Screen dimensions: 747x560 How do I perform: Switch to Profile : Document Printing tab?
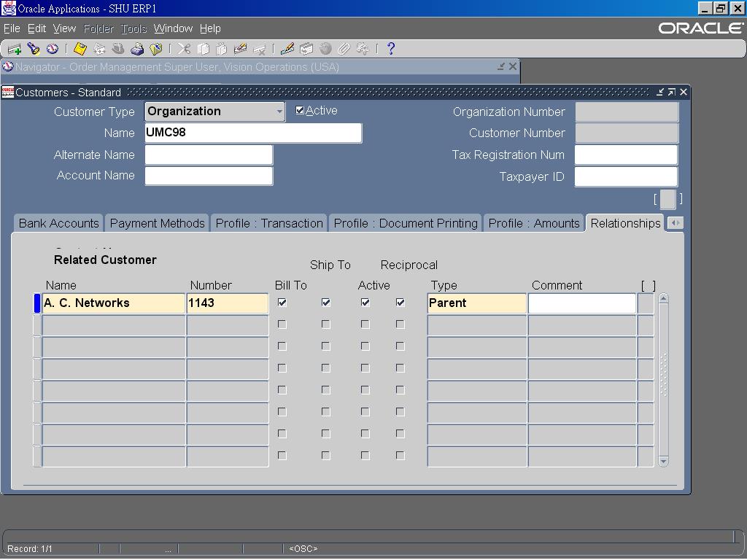(x=406, y=223)
